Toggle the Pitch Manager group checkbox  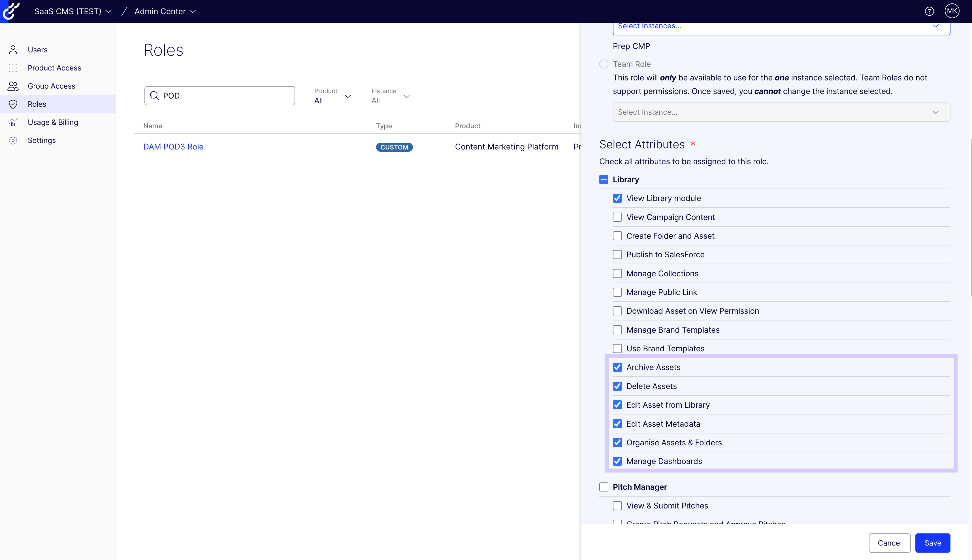pos(604,487)
